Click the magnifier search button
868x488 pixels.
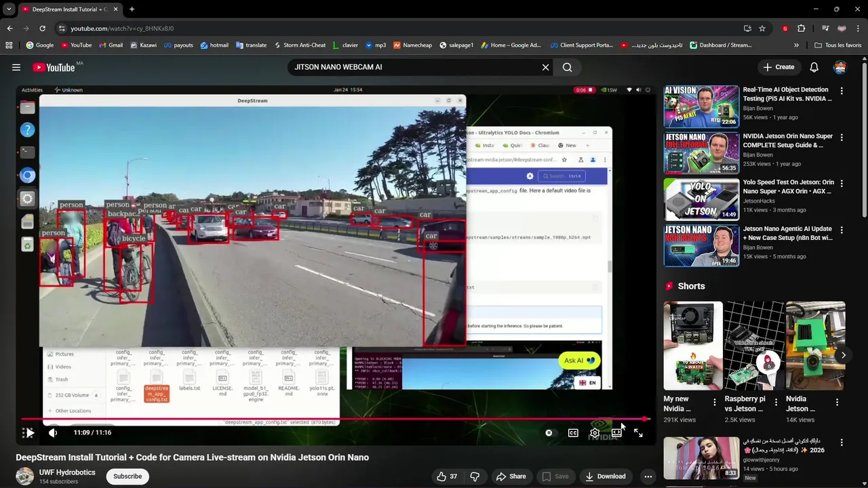tap(568, 67)
